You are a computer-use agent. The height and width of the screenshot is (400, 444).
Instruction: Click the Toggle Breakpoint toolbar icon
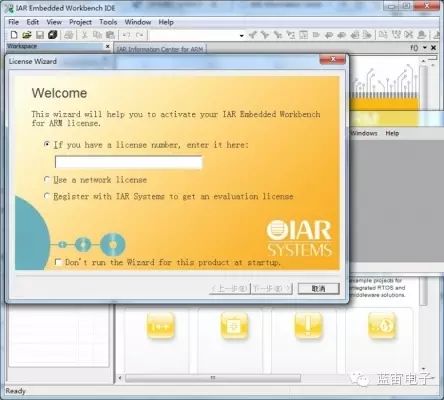click(x=422, y=35)
